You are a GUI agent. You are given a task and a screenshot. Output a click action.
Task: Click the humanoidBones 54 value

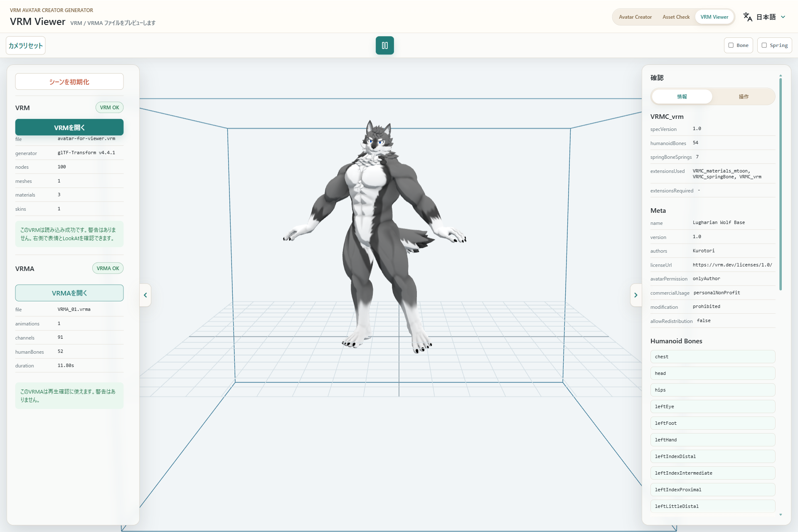tap(695, 143)
